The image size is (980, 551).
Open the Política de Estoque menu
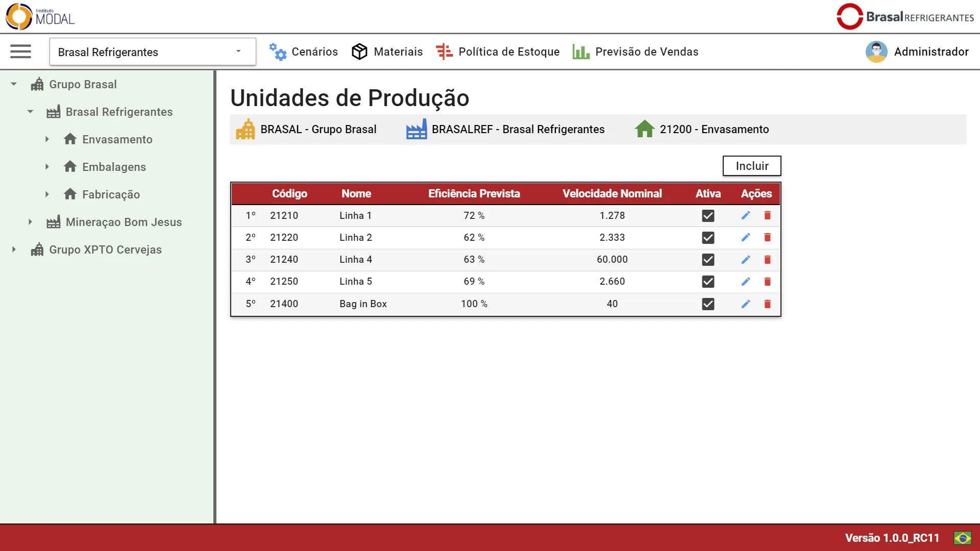[x=498, y=52]
